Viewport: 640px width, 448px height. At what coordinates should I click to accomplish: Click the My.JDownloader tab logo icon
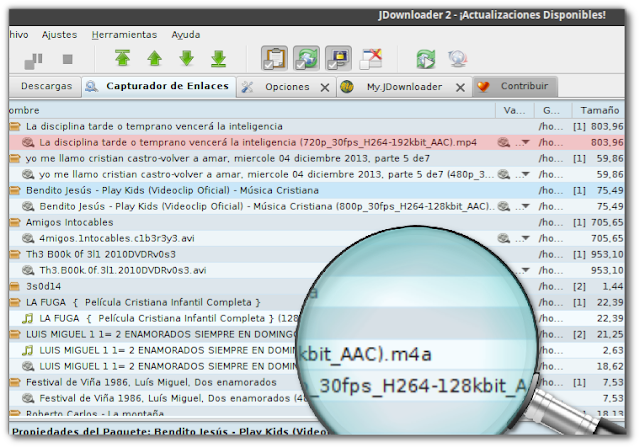point(347,86)
